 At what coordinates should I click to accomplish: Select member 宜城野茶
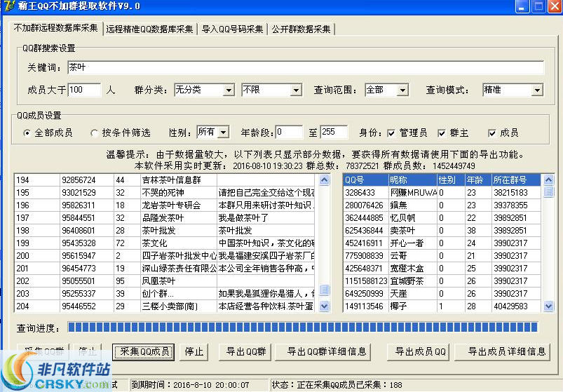(442, 281)
